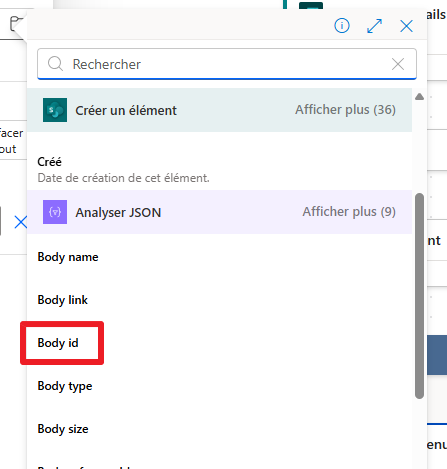Click the purple Analyser JSON icon

pyautogui.click(x=55, y=212)
